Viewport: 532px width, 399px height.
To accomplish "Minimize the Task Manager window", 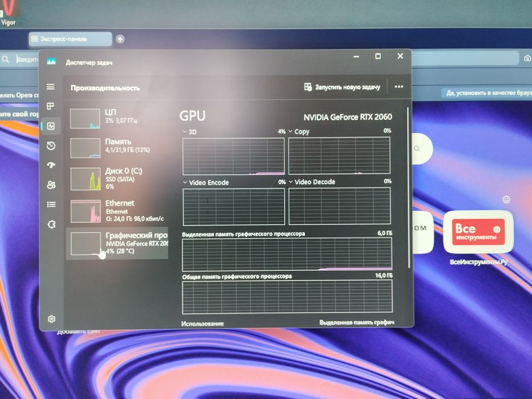I will [x=356, y=56].
